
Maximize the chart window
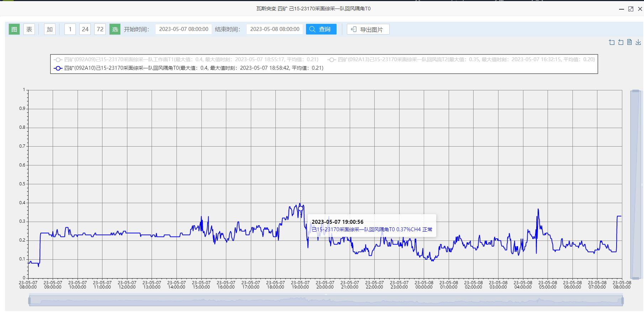click(631, 9)
